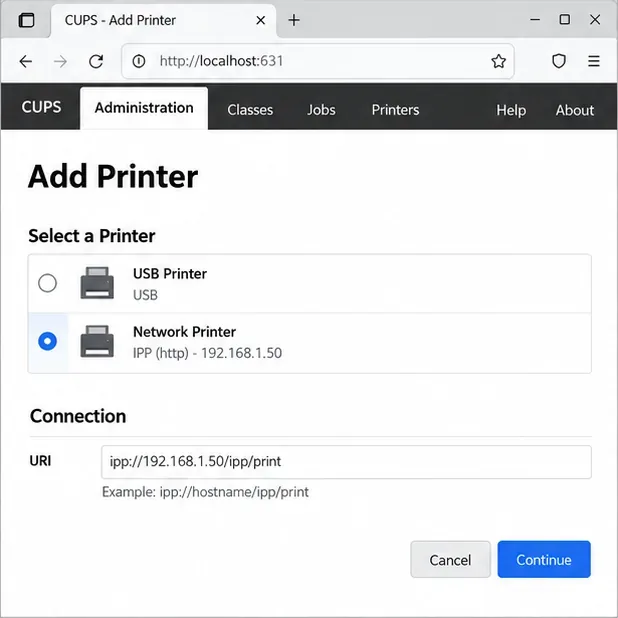Screen dimensions: 618x618
Task: Reload the CUPS page
Action: (96, 61)
